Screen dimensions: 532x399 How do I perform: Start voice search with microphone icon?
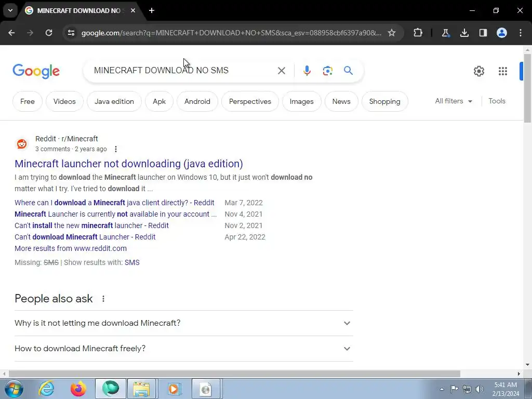point(307,71)
